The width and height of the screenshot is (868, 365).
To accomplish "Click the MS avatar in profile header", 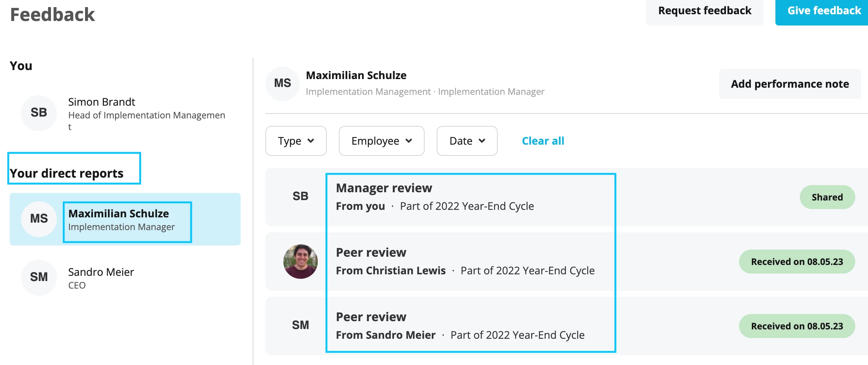I will [283, 84].
